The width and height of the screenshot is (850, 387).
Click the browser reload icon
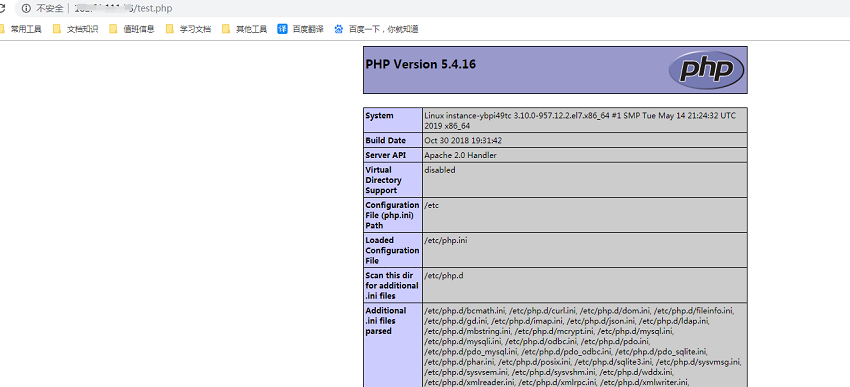tap(2, 9)
